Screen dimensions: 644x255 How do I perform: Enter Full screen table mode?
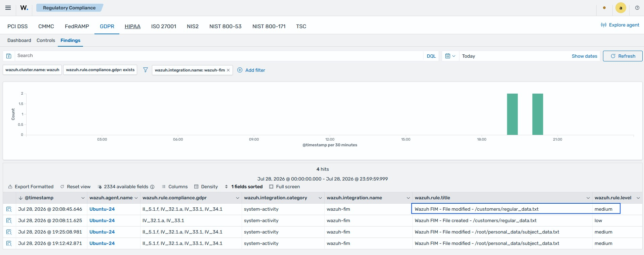click(284, 187)
